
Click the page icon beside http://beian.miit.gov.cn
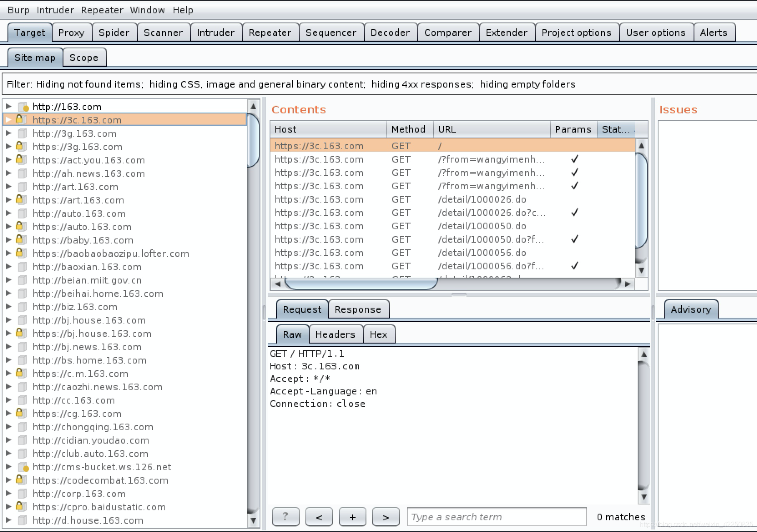coord(23,280)
